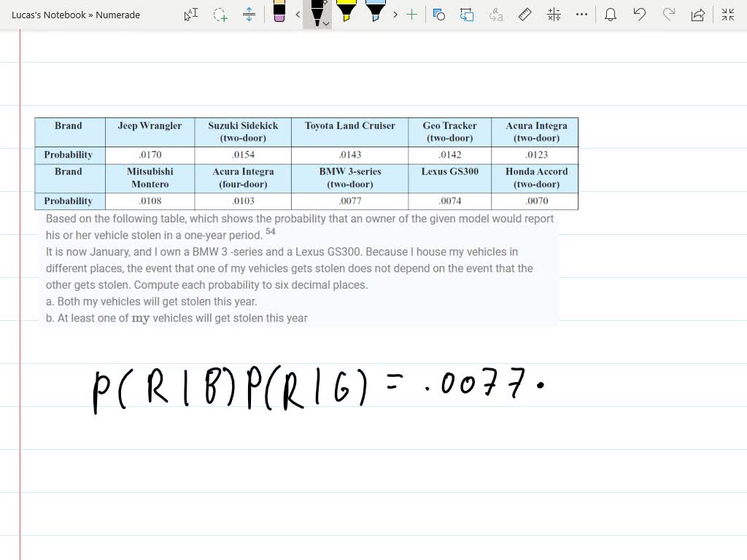Image resolution: width=747 pixels, height=560 pixels.
Task: Select the yellow highlighter
Action: (x=346, y=13)
